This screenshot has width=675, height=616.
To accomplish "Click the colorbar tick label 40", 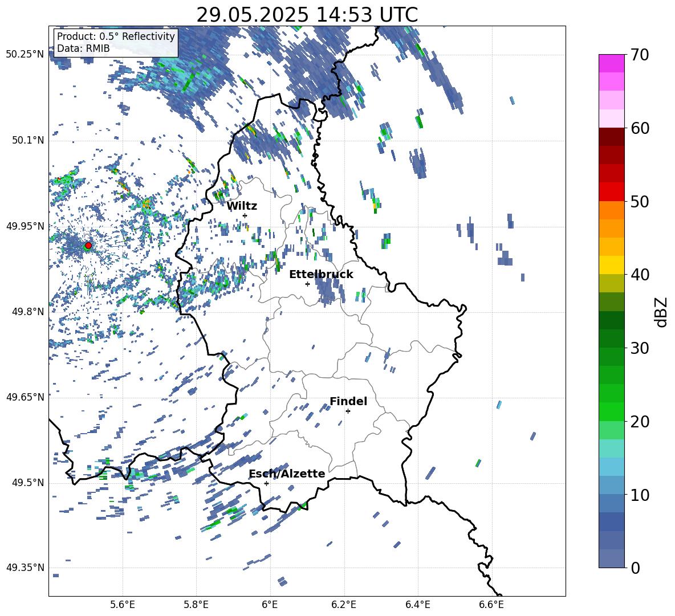I will [x=640, y=275].
